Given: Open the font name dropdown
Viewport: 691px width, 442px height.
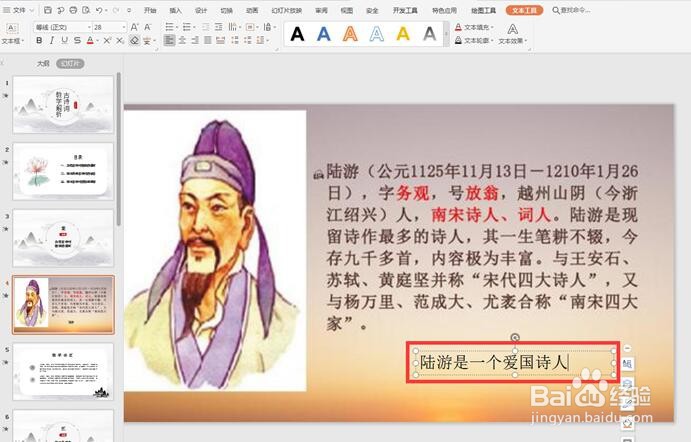Looking at the screenshot, I should pos(89,27).
